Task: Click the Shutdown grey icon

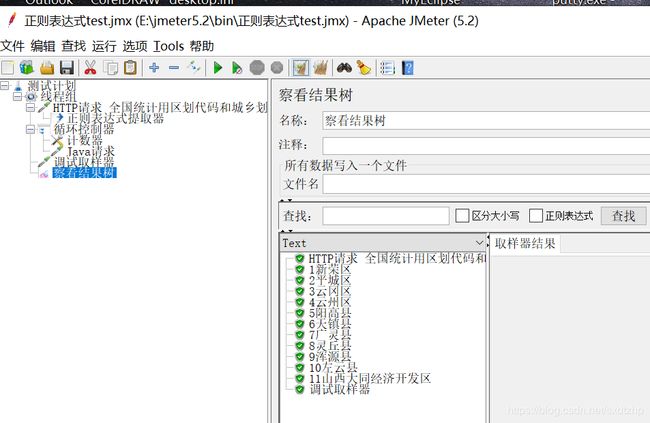Action: tap(277, 68)
